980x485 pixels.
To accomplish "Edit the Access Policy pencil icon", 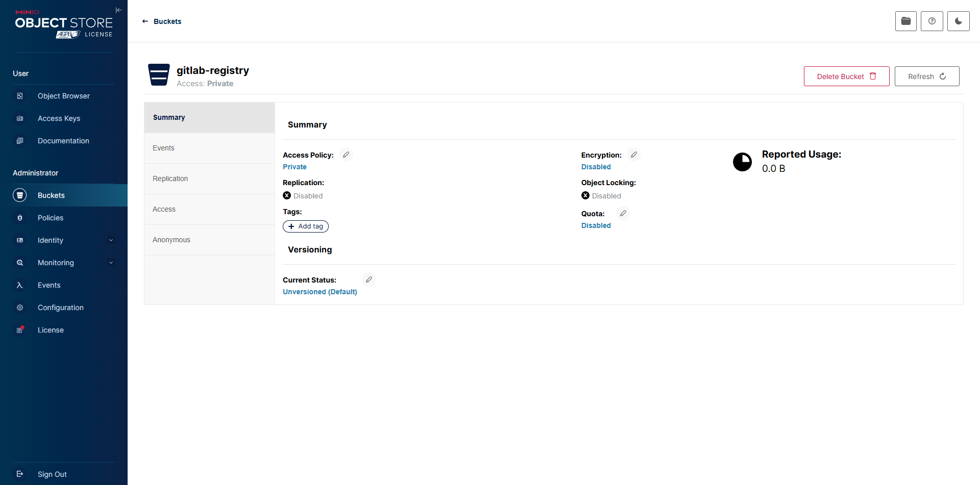I will click(x=346, y=155).
